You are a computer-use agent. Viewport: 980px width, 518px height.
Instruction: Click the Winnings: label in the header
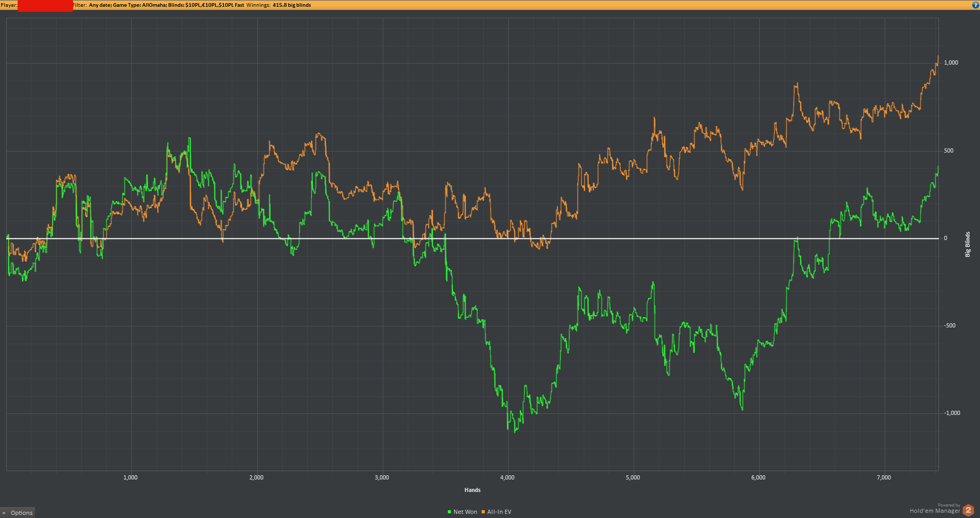(258, 5)
